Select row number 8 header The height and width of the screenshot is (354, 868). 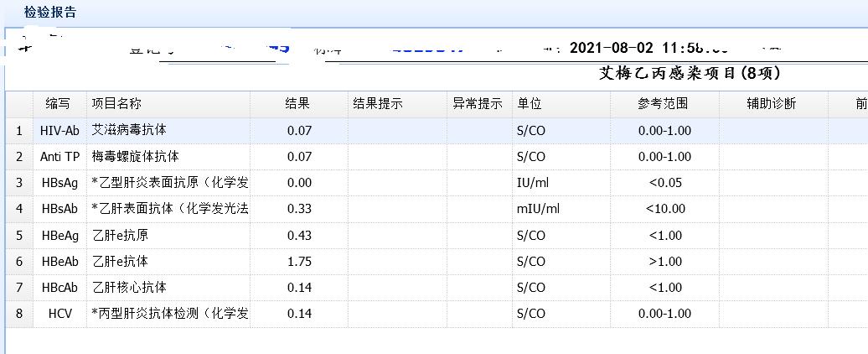coord(19,314)
